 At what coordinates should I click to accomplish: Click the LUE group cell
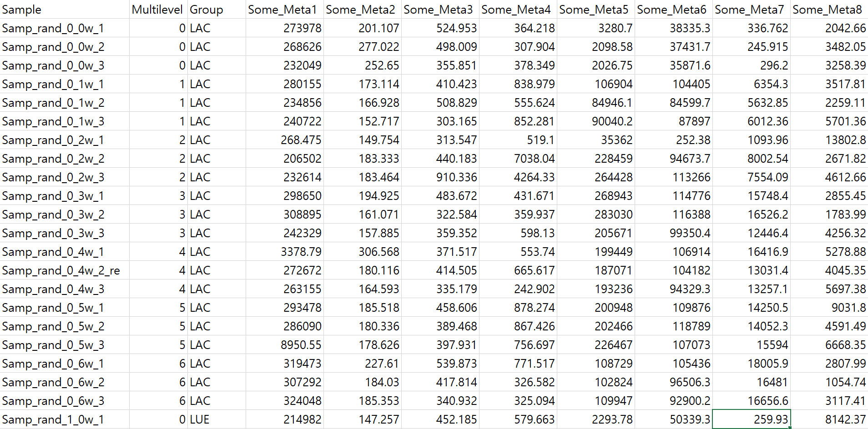click(217, 419)
